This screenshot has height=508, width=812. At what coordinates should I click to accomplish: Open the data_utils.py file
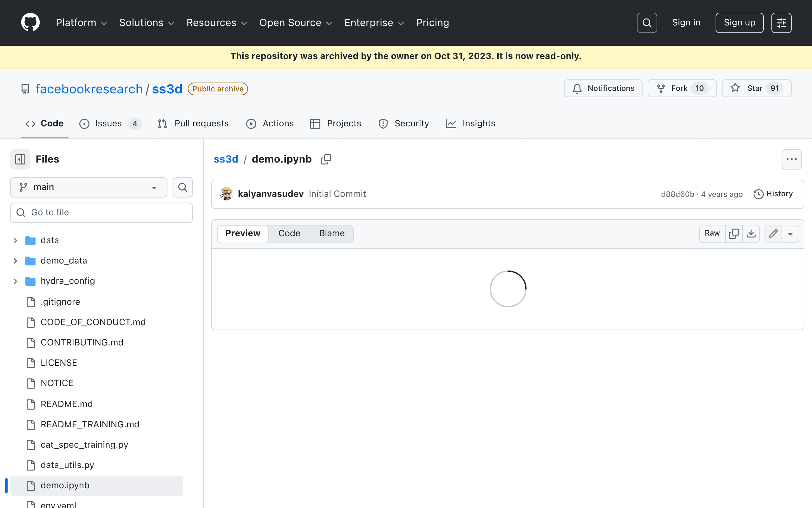tap(67, 465)
